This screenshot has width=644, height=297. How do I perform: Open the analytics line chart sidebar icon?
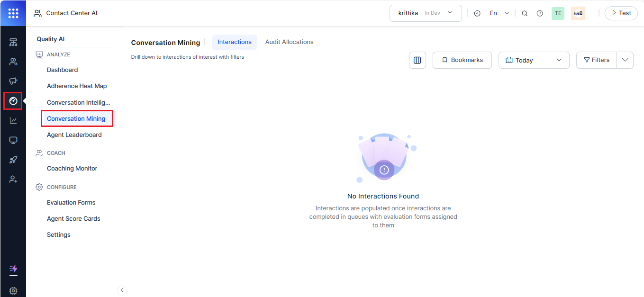pos(13,120)
